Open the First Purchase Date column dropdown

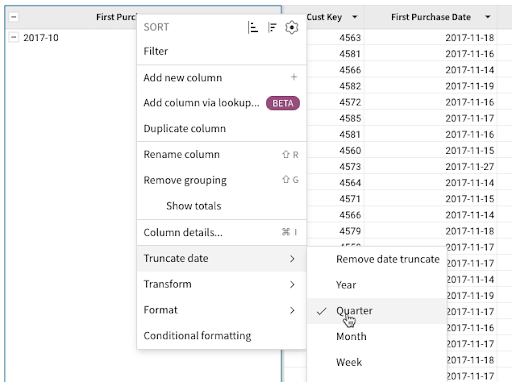coord(488,17)
